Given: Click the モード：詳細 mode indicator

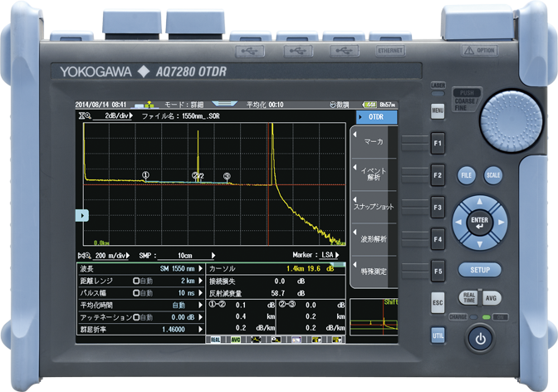Looking at the screenshot, I should (184, 105).
